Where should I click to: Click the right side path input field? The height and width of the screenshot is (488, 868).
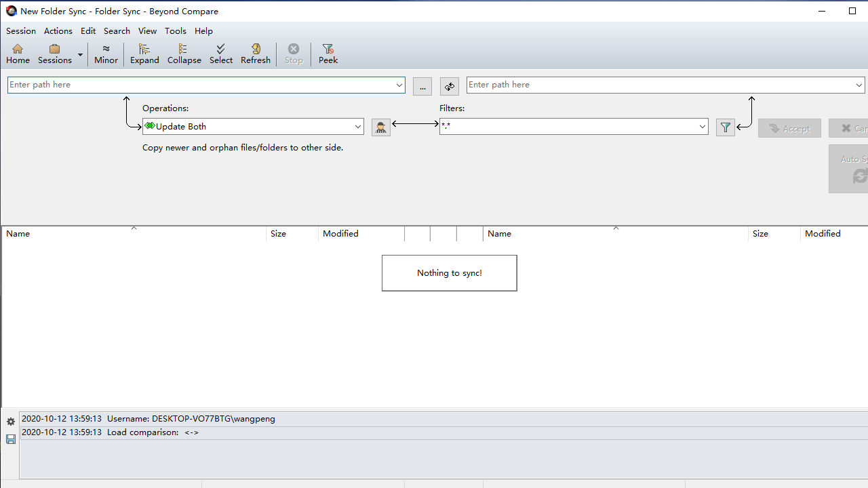(658, 85)
